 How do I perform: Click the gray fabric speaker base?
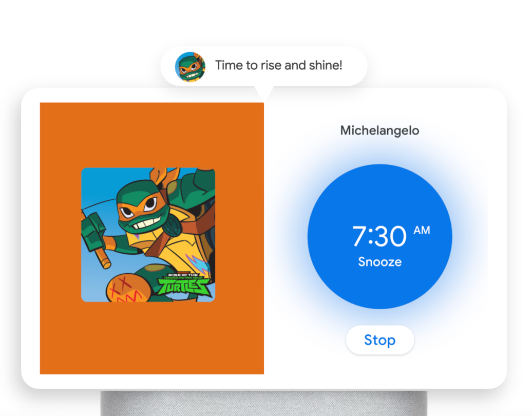tap(263, 403)
